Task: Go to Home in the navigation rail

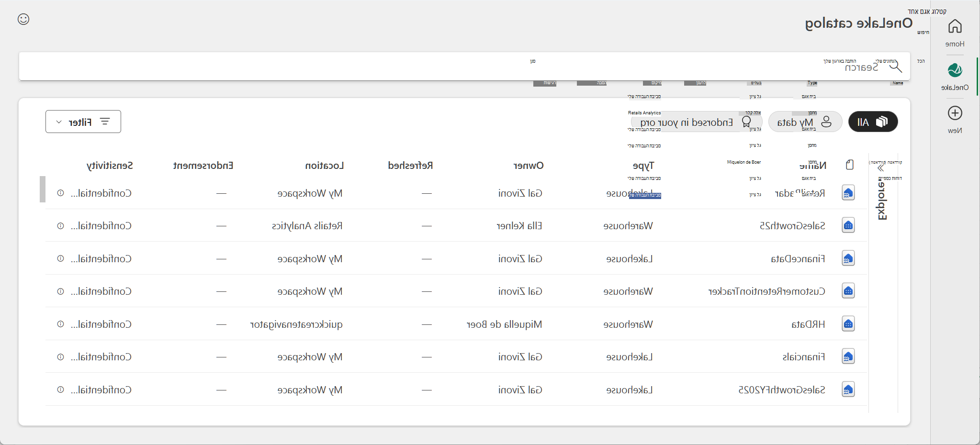Action: (955, 32)
